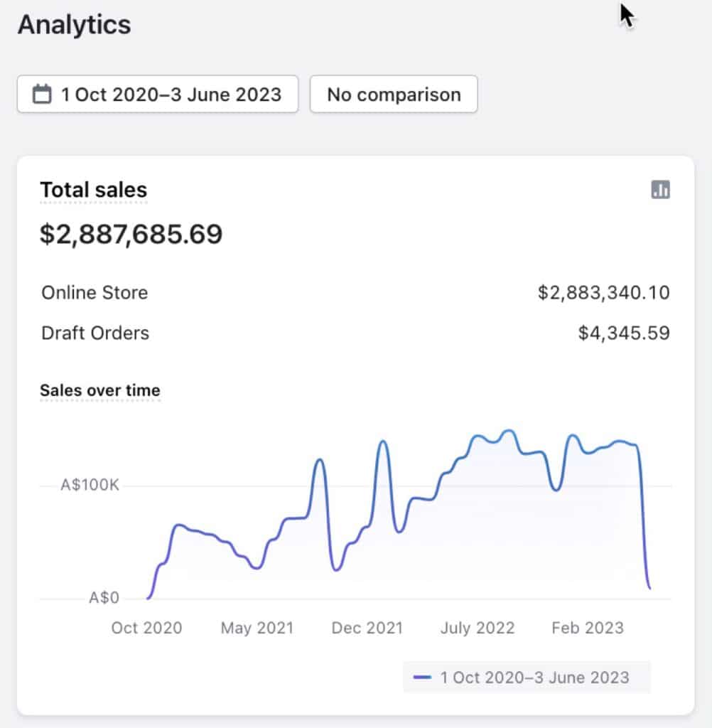Click the Dec 2021 axis label
712x728 pixels.
pyautogui.click(x=367, y=628)
